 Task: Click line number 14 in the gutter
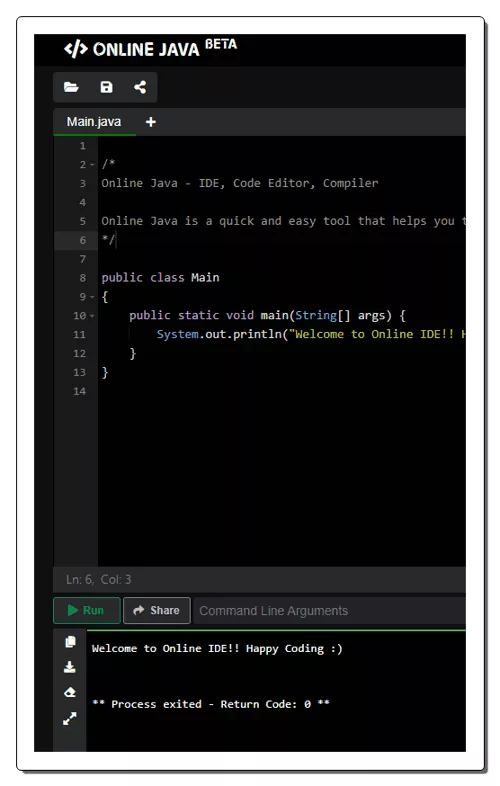click(79, 391)
